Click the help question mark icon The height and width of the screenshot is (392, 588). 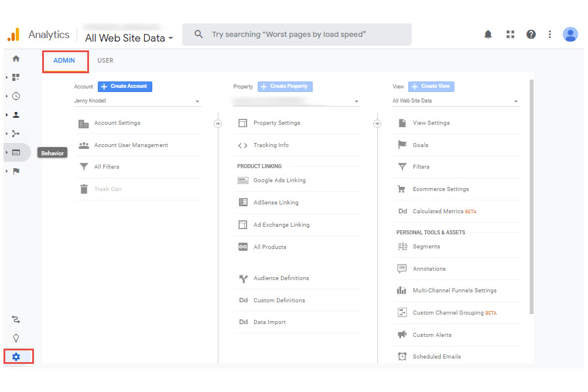tap(531, 35)
